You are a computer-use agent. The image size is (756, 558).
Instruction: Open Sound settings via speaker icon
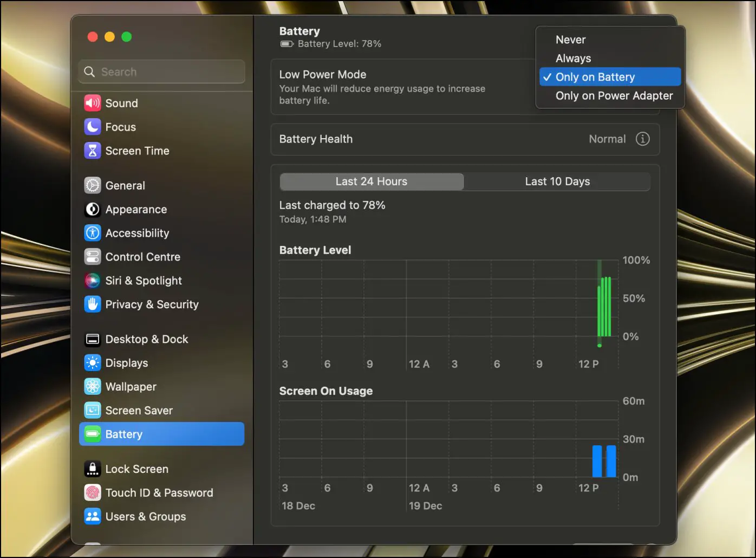[93, 103]
